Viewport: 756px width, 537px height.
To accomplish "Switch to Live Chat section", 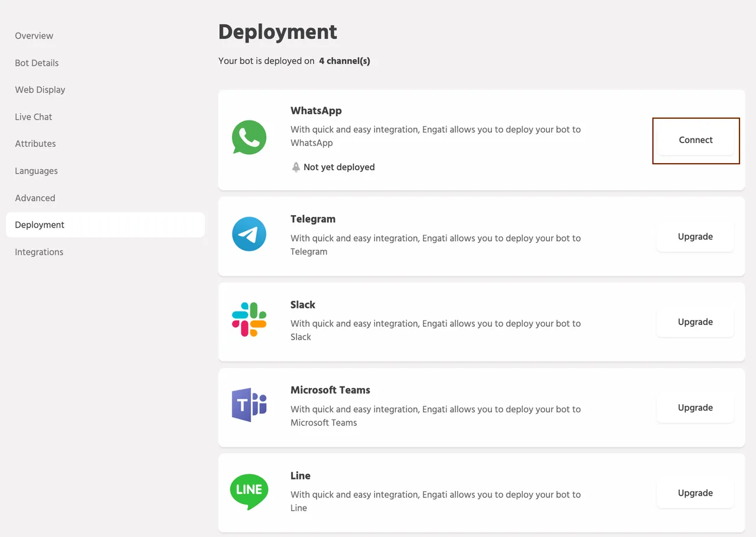I will pyautogui.click(x=33, y=117).
